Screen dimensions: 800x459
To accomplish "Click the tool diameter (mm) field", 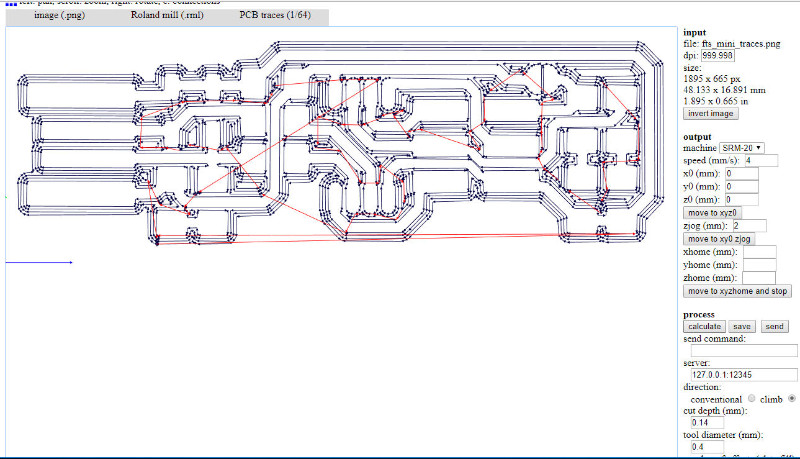I will (x=707, y=447).
